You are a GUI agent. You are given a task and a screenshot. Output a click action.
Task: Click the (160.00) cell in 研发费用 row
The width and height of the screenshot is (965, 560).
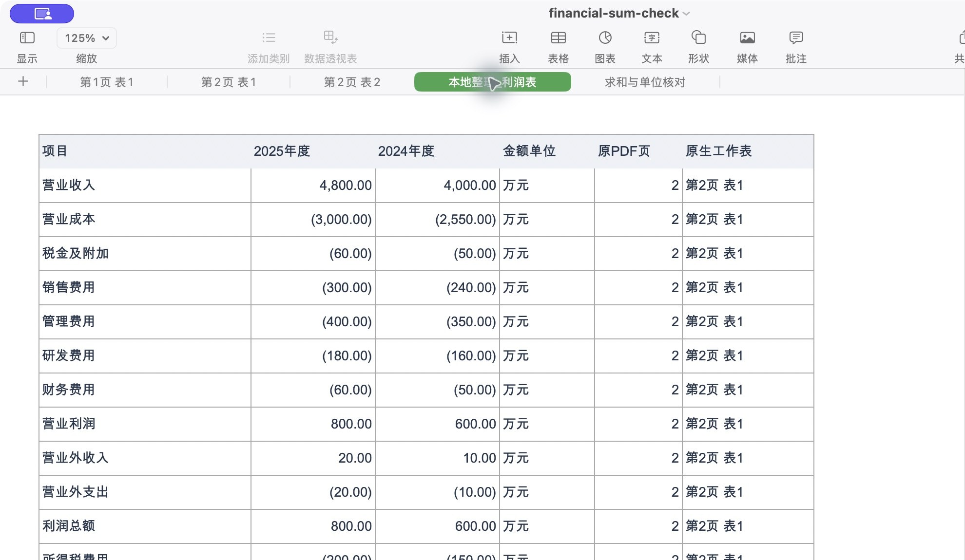coord(437,356)
